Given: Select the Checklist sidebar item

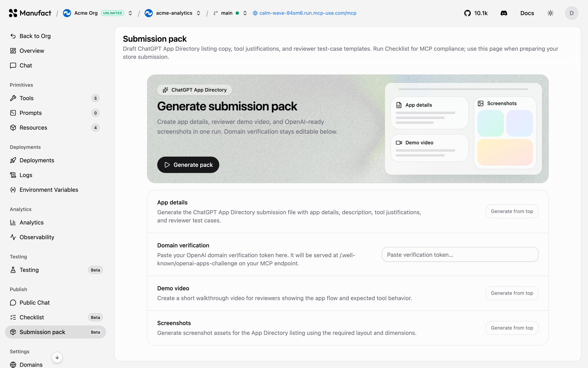Looking at the screenshot, I should 55,317.
